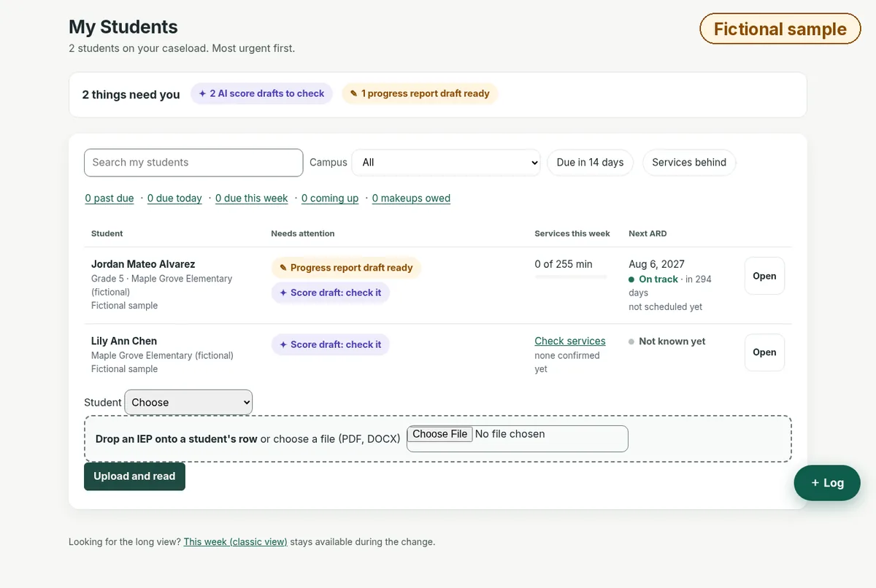Toggle the Services behind filter
This screenshot has width=876, height=588.
[689, 163]
